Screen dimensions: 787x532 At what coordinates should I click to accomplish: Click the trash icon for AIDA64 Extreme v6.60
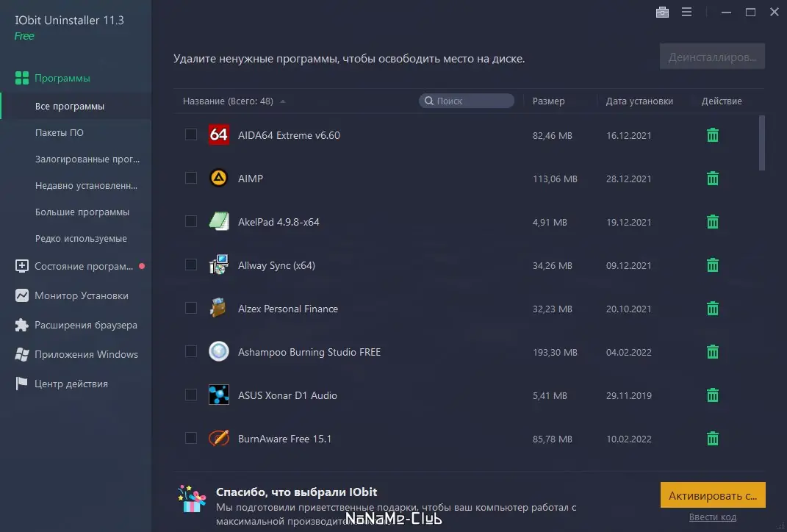[712, 135]
